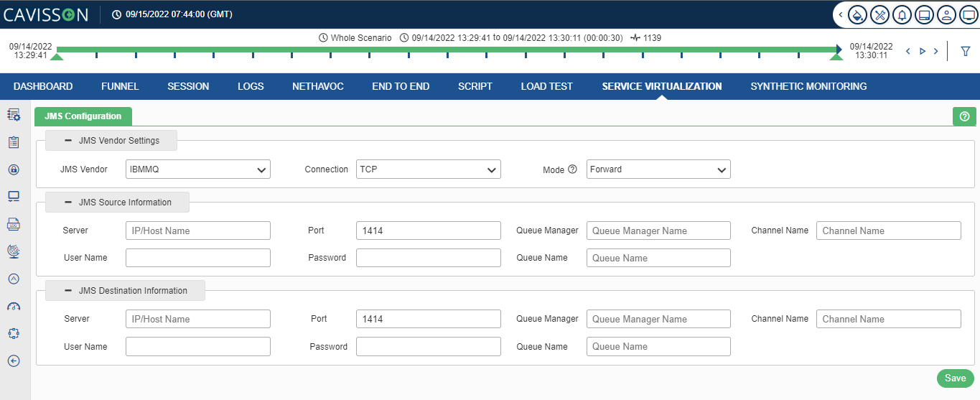Image resolution: width=980 pixels, height=400 pixels.
Task: Click the log printer sidebar icon
Action: click(x=14, y=224)
